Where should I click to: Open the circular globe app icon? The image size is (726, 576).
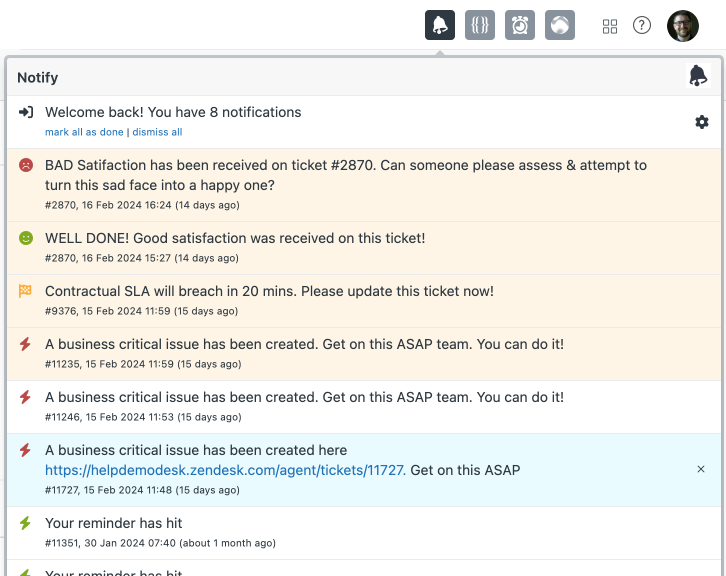[560, 25]
